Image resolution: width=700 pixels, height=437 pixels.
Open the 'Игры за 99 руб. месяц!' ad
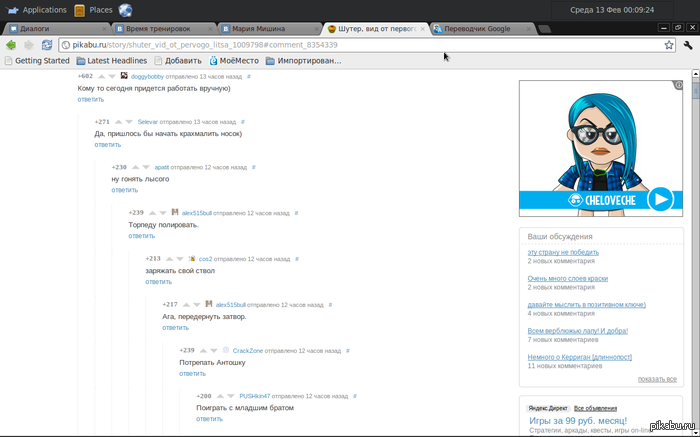tap(578, 421)
